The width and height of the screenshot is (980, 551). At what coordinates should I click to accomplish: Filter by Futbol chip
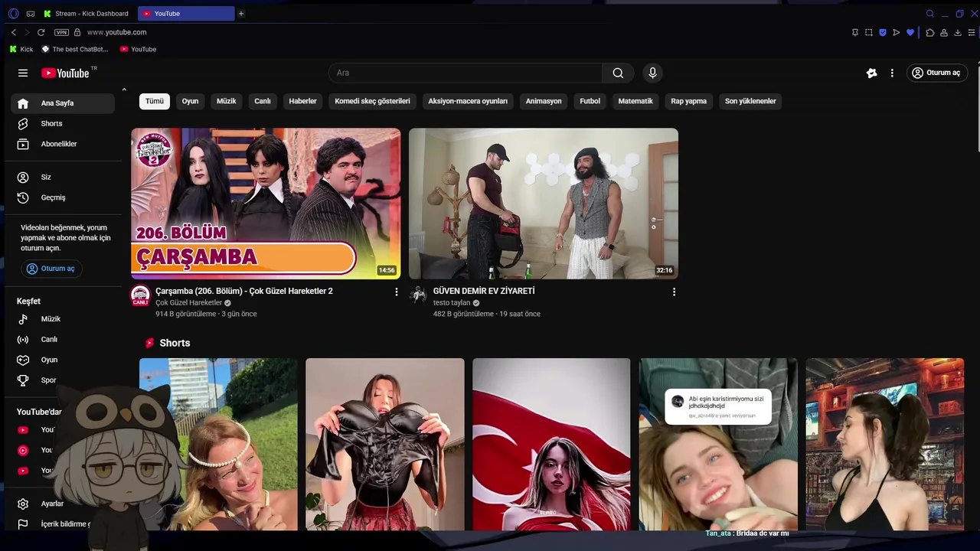tap(590, 101)
